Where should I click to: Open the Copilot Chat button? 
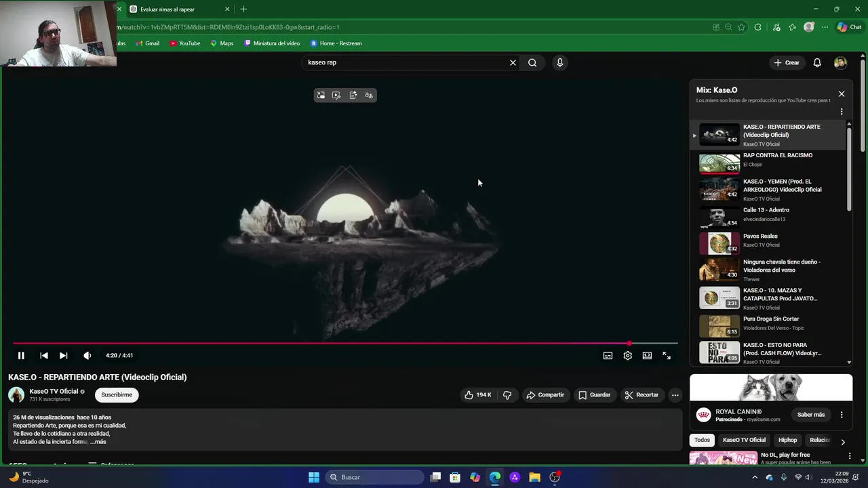(x=849, y=27)
